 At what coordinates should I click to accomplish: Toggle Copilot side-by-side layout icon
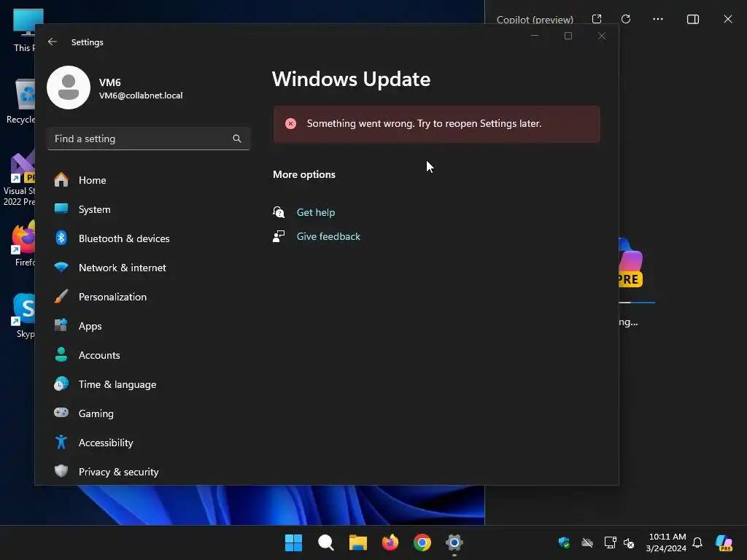(693, 19)
